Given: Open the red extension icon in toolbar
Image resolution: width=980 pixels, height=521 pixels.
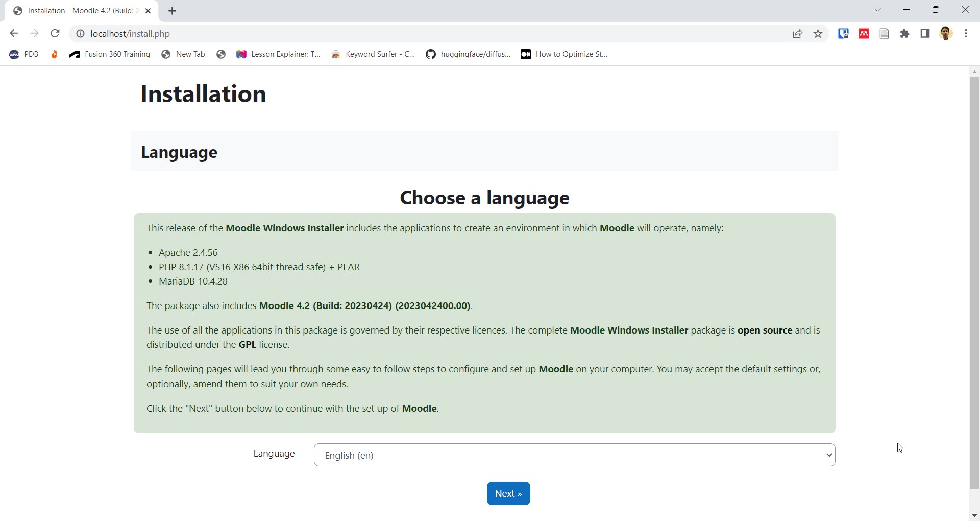Looking at the screenshot, I should 864,34.
